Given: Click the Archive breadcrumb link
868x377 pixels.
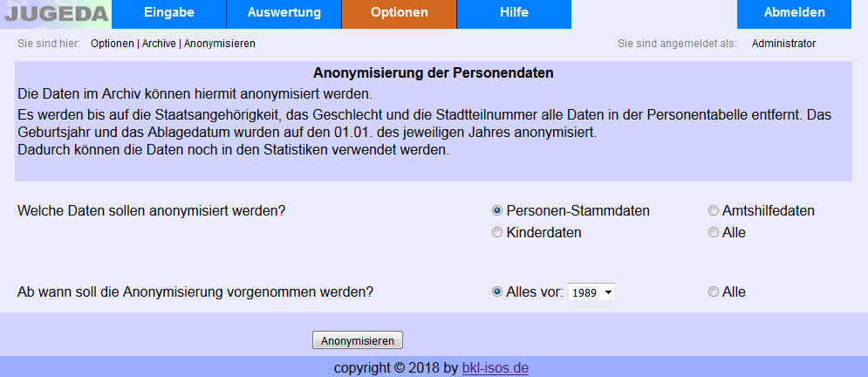Looking at the screenshot, I should tap(159, 44).
